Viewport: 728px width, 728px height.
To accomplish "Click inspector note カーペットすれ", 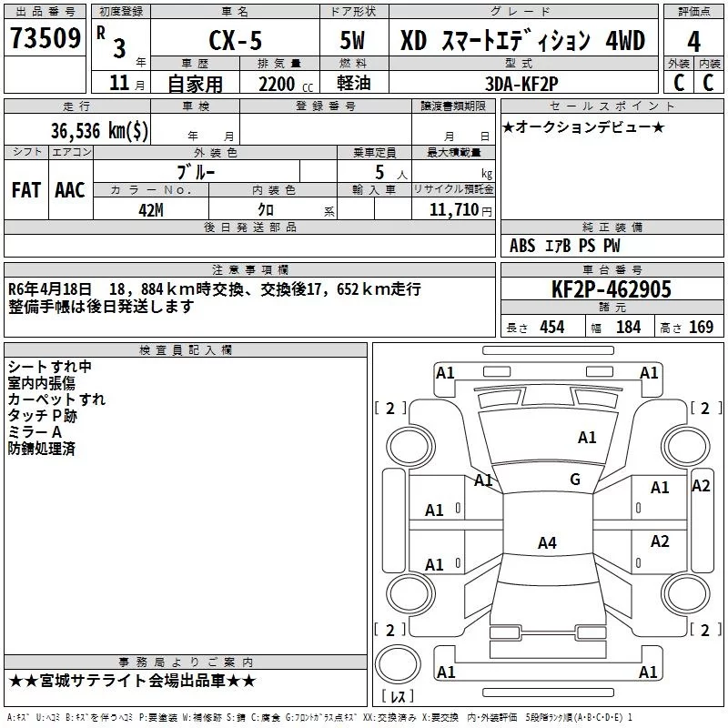I will tap(56, 399).
